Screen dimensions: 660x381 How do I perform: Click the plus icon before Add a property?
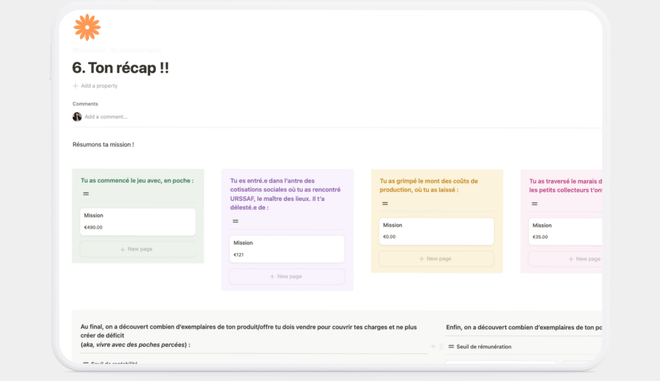[x=75, y=86]
